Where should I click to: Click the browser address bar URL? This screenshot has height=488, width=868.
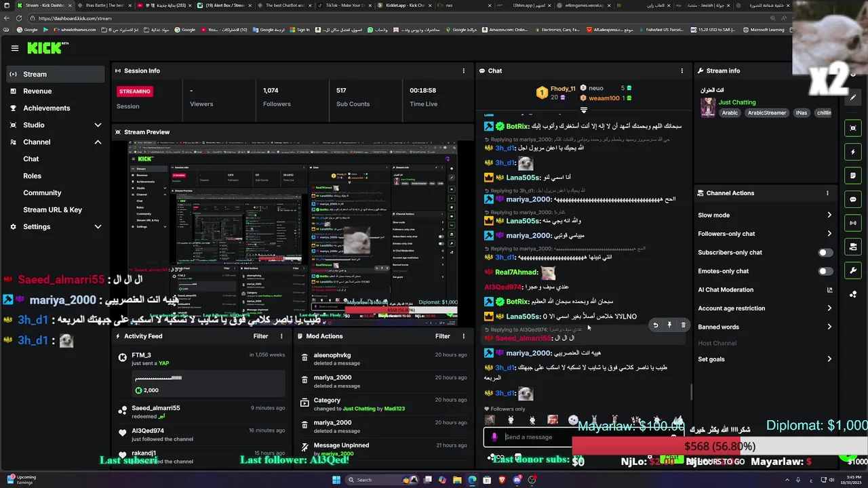pyautogui.click(x=75, y=18)
